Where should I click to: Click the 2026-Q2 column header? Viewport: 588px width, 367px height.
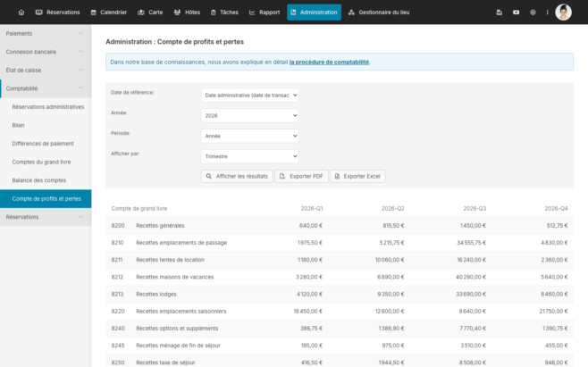click(392, 208)
